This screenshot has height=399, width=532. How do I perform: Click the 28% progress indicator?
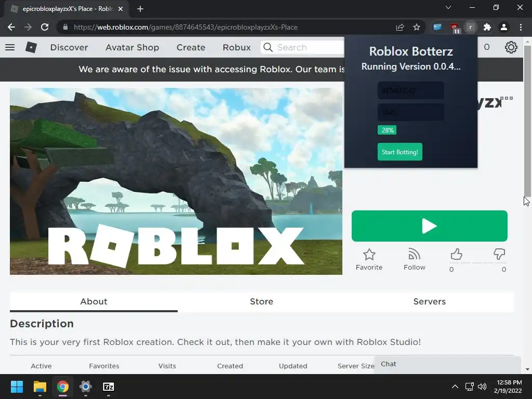387,130
